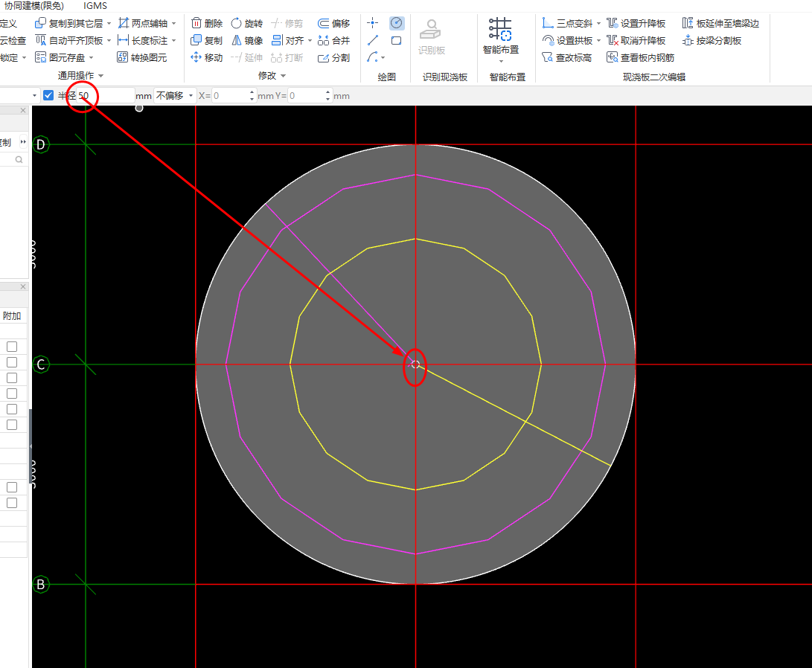Click the Y= offset input field
The height and width of the screenshot is (668, 812).
(x=306, y=96)
